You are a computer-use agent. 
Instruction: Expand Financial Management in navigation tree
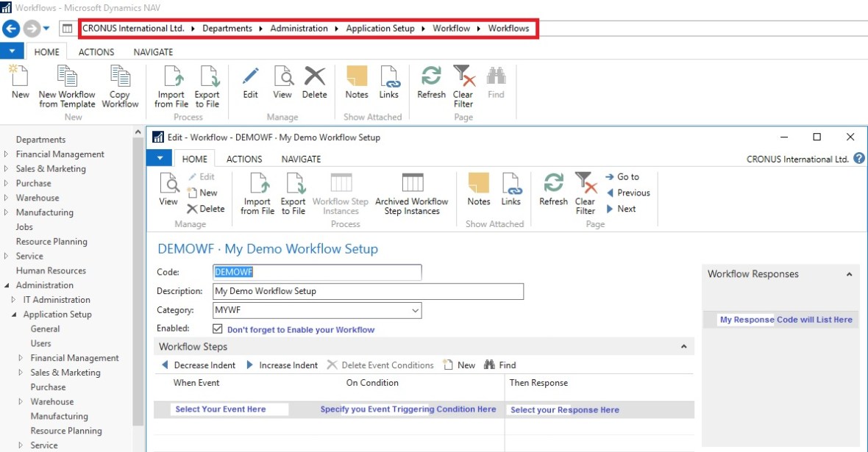click(x=7, y=154)
